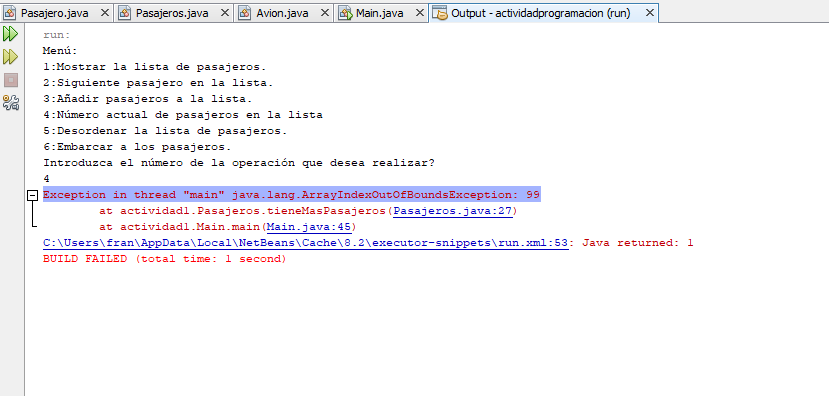Click '1:Mostrar la lista de pasajeros.' line
This screenshot has height=396, width=829.
click(154, 67)
